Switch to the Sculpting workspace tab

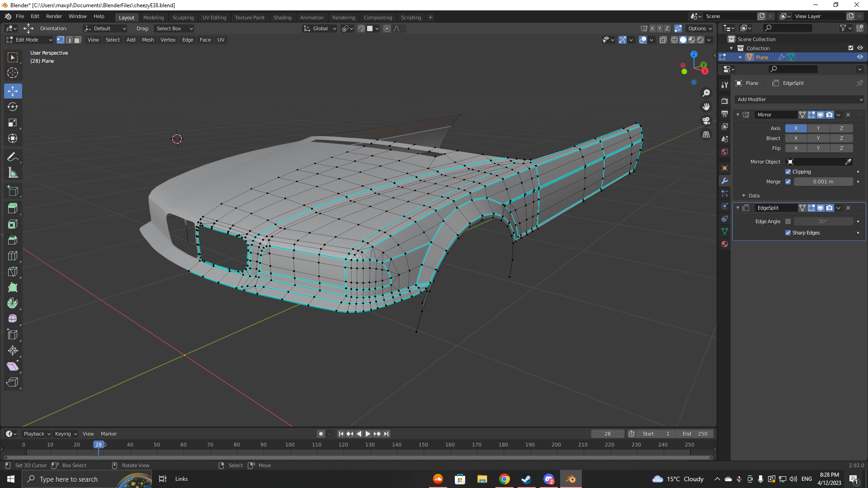[183, 17]
